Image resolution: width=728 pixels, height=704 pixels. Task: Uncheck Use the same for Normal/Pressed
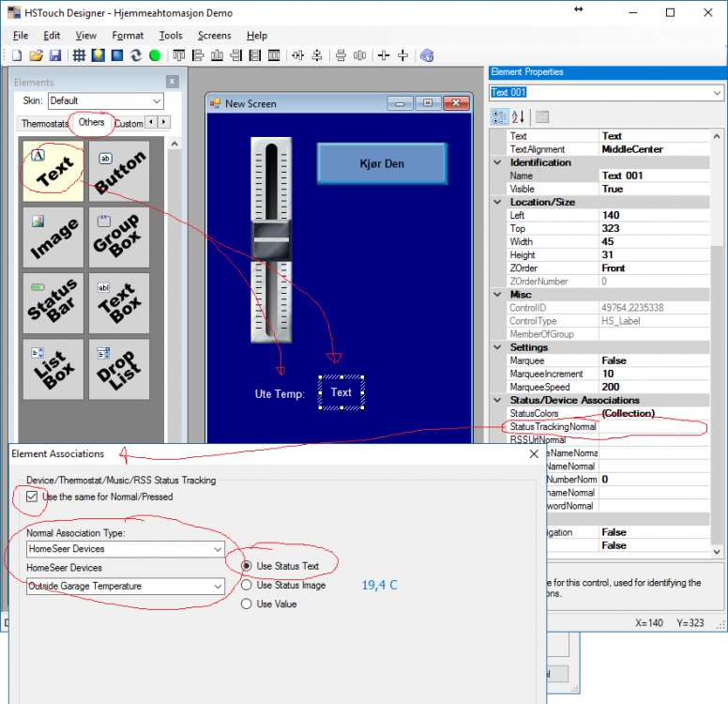click(33, 497)
